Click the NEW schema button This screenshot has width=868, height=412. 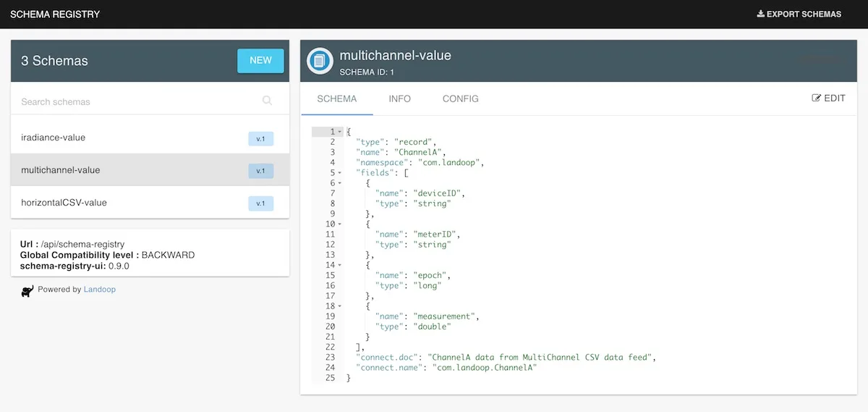pyautogui.click(x=260, y=61)
